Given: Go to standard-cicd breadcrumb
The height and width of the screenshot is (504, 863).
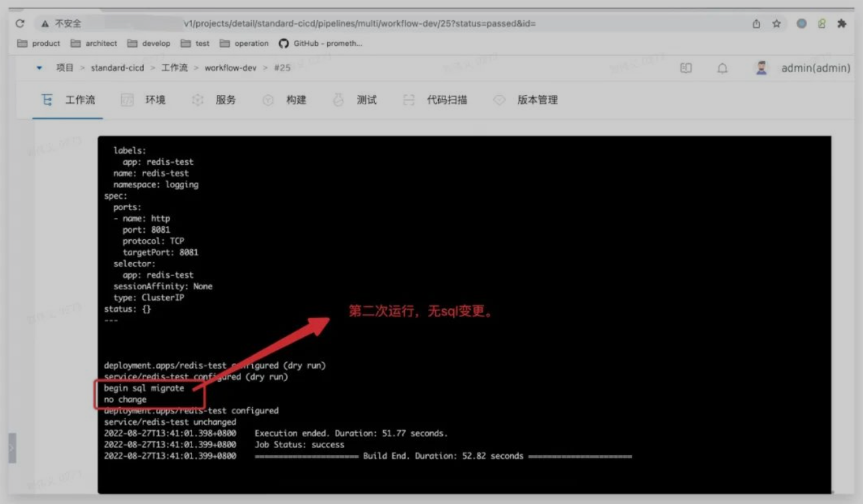Looking at the screenshot, I should [117, 68].
